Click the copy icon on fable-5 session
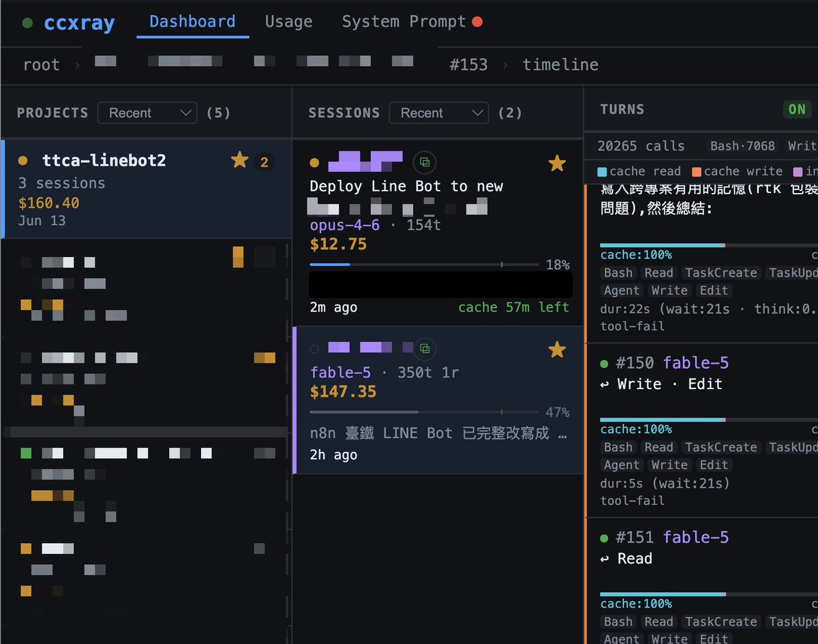This screenshot has height=644, width=818. point(425,348)
